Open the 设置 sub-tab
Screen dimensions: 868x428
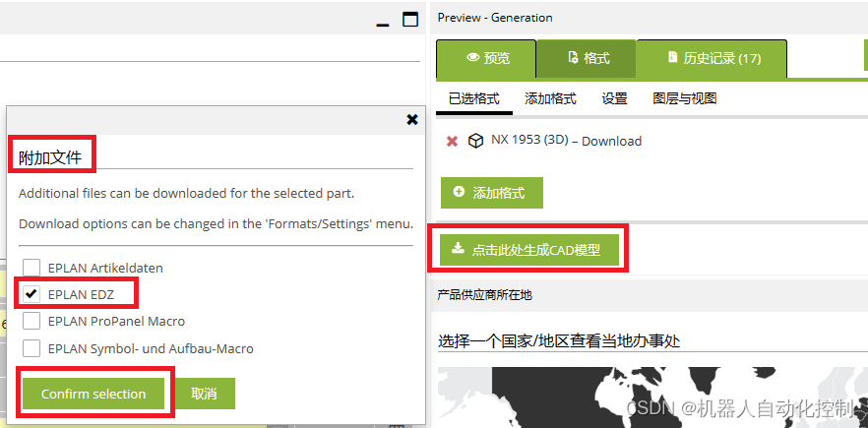tap(614, 99)
